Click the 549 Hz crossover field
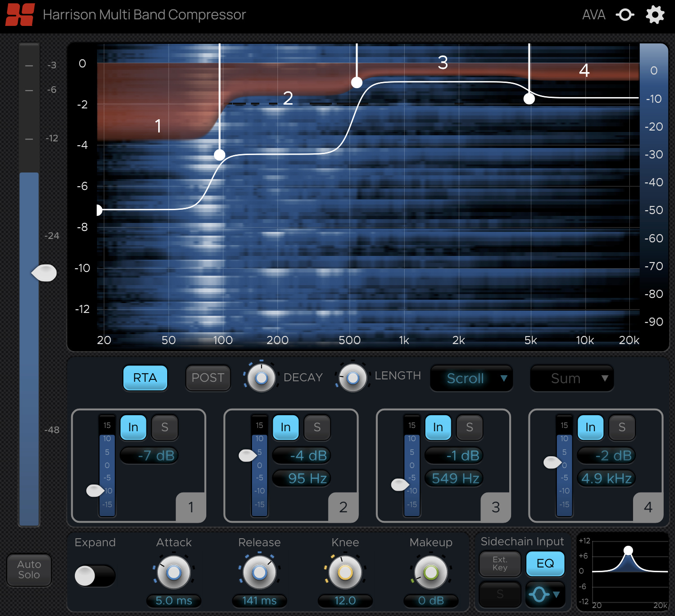Image resolution: width=675 pixels, height=616 pixels. coord(454,478)
